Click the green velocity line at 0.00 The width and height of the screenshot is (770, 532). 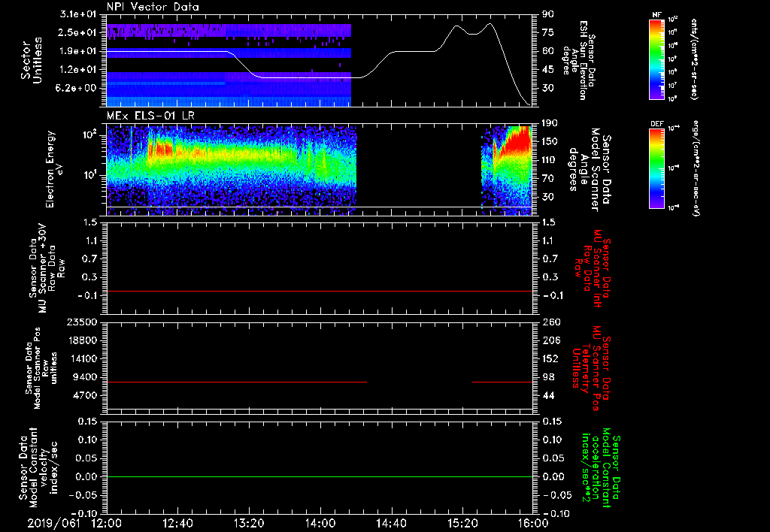(x=319, y=476)
